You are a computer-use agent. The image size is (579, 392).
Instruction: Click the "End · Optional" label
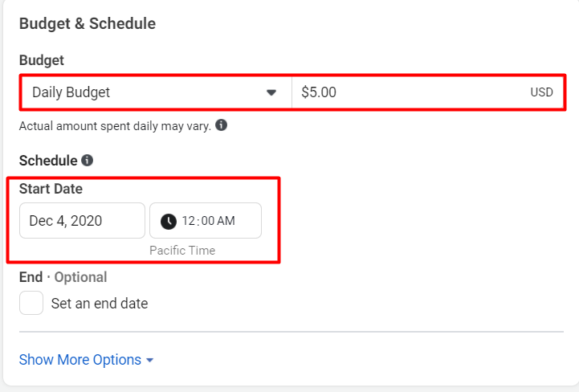click(63, 277)
